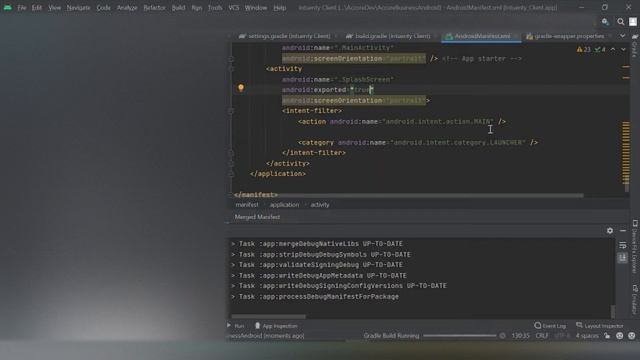
Task: Hide the Build panel with the minus icon
Action: 623,231
